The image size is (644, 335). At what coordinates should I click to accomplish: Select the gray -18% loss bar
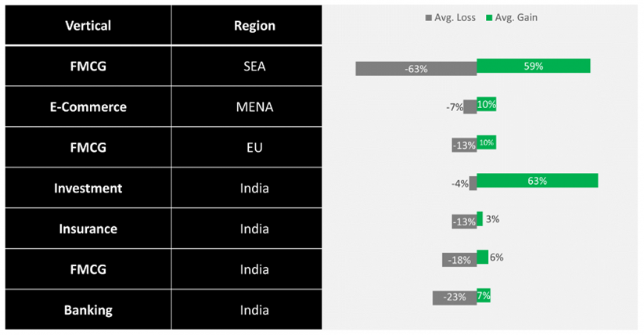pos(459,259)
